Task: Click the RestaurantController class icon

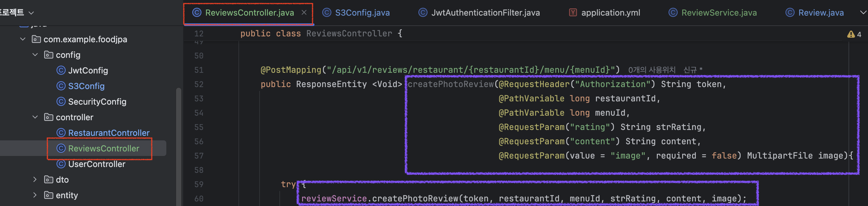Action: pyautogui.click(x=61, y=133)
